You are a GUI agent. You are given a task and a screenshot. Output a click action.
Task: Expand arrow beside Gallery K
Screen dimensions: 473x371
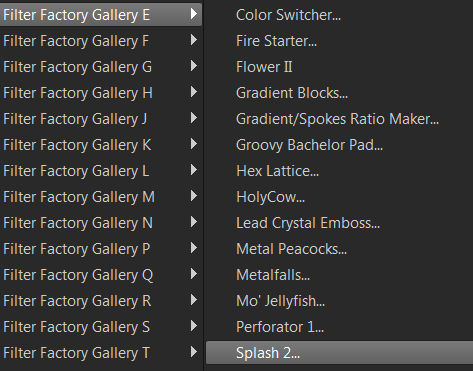pos(194,144)
